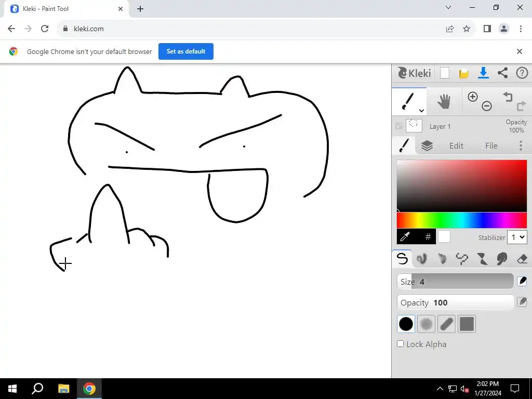
Task: Enable the Lock Alpha checkbox
Action: click(401, 344)
